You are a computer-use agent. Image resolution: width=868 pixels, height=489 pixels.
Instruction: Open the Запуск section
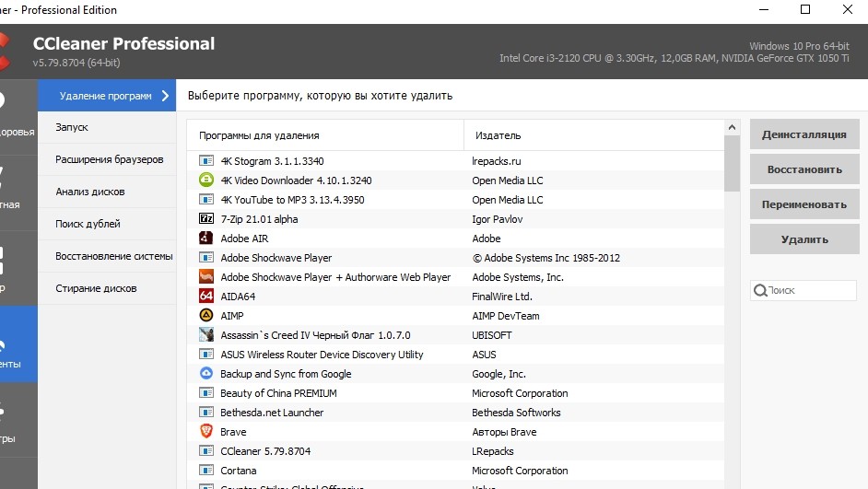coord(72,127)
